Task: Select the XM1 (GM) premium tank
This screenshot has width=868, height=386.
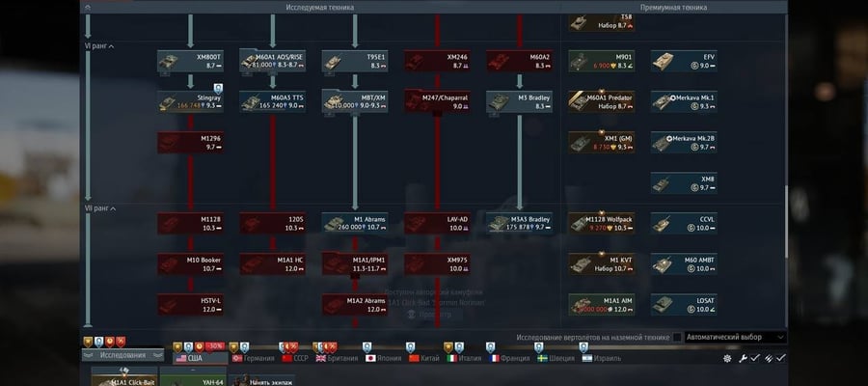Action: [x=602, y=142]
